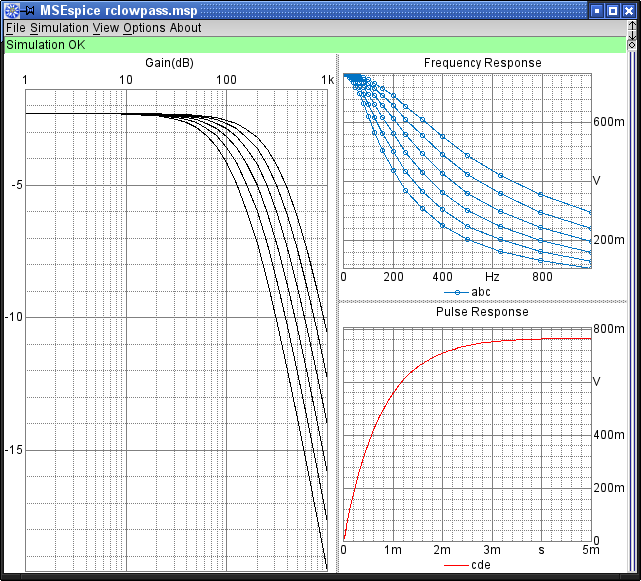Open the Options menu
The image size is (641, 581).
[x=144, y=28]
